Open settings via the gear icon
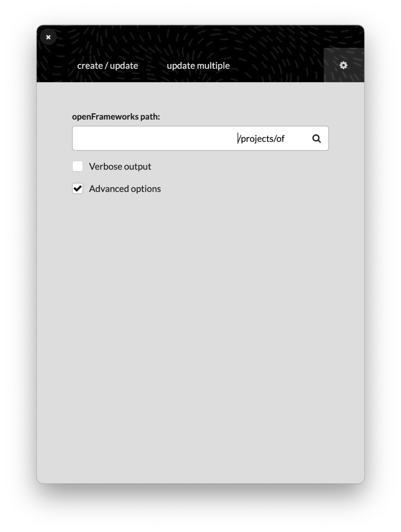 (x=343, y=65)
